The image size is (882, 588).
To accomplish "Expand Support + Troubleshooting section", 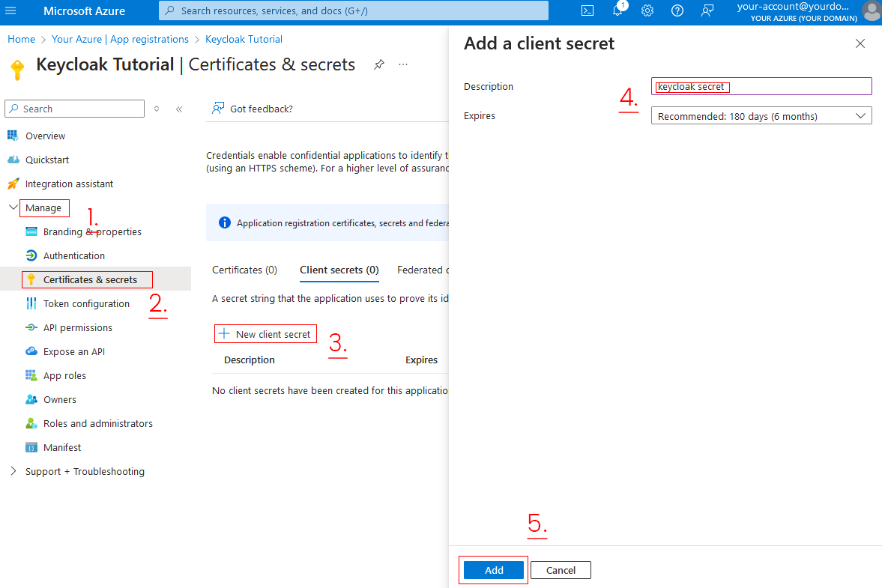I will pyautogui.click(x=13, y=471).
